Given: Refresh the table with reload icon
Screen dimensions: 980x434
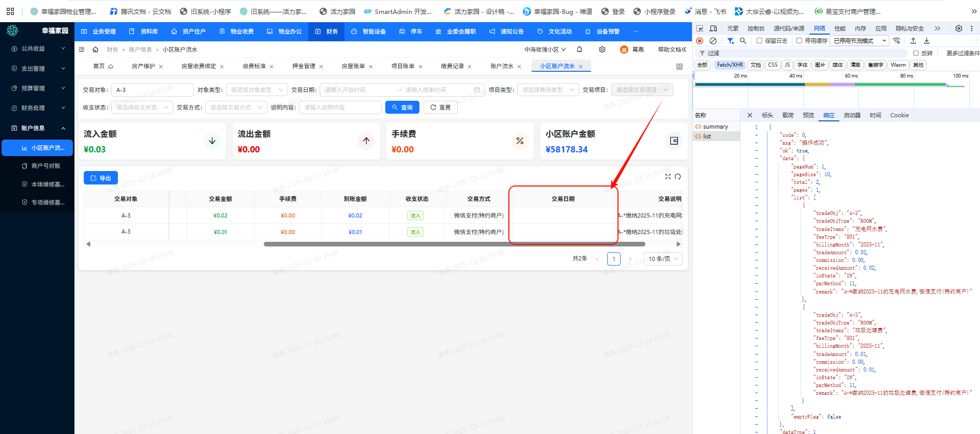Looking at the screenshot, I should [677, 177].
